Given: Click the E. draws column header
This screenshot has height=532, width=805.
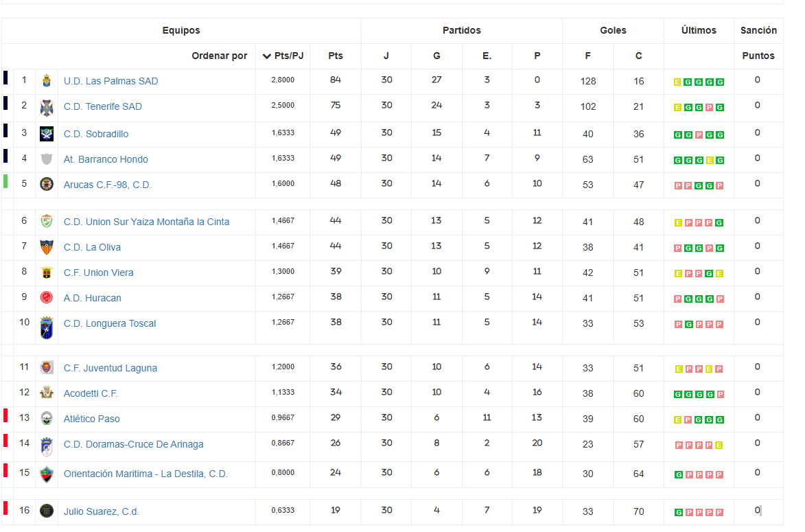Looking at the screenshot, I should point(487,56).
